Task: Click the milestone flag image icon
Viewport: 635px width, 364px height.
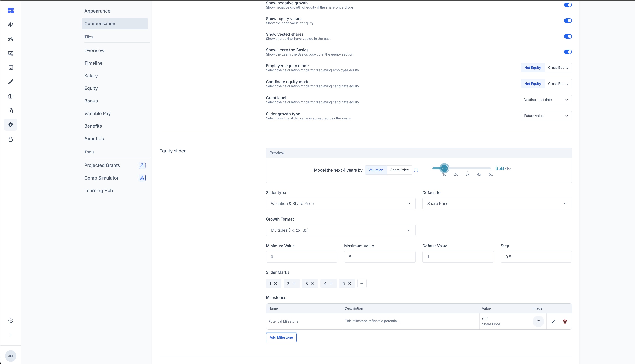Action: coord(538,321)
